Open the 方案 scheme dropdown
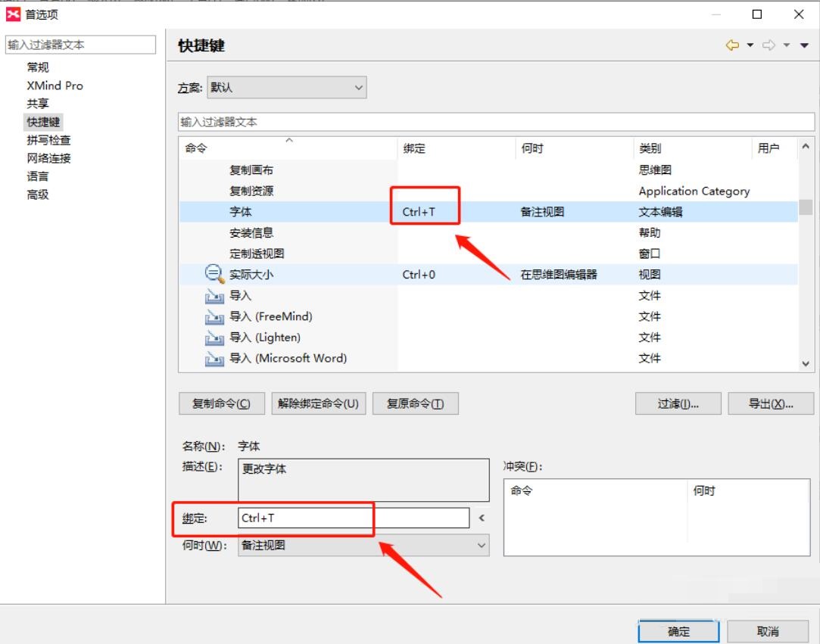Image resolution: width=820 pixels, height=644 pixels. 286,87
